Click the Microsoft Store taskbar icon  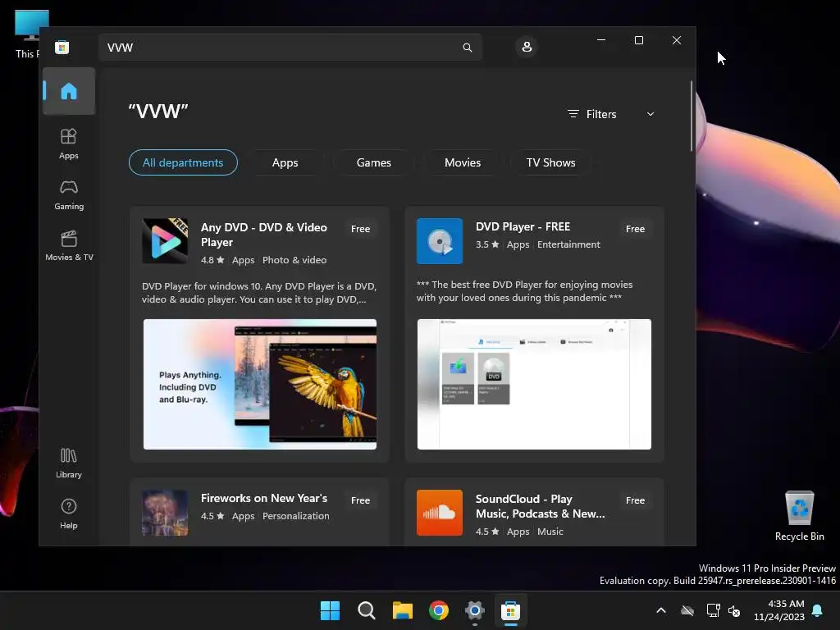(x=510, y=610)
